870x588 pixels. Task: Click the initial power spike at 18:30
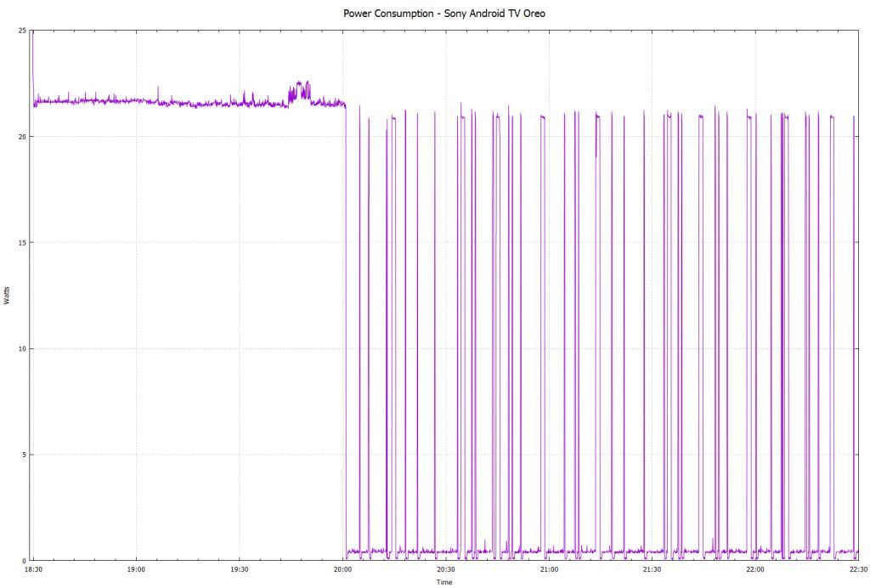32,38
